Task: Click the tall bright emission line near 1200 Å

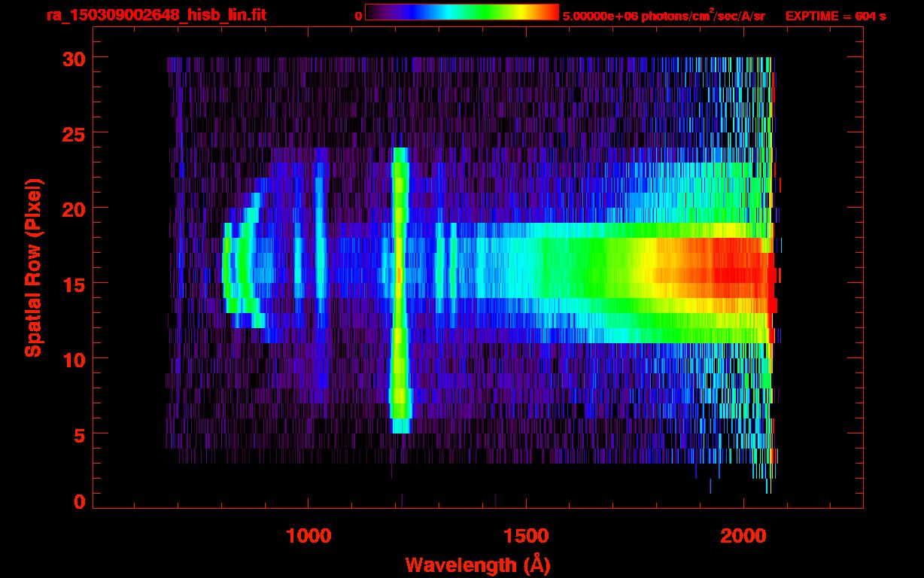Action: 400,290
